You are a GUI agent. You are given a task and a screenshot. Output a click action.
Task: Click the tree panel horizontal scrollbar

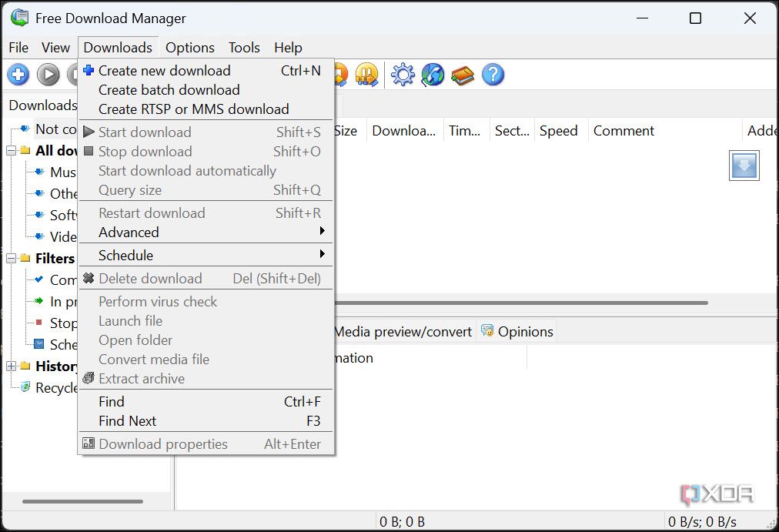(x=83, y=501)
